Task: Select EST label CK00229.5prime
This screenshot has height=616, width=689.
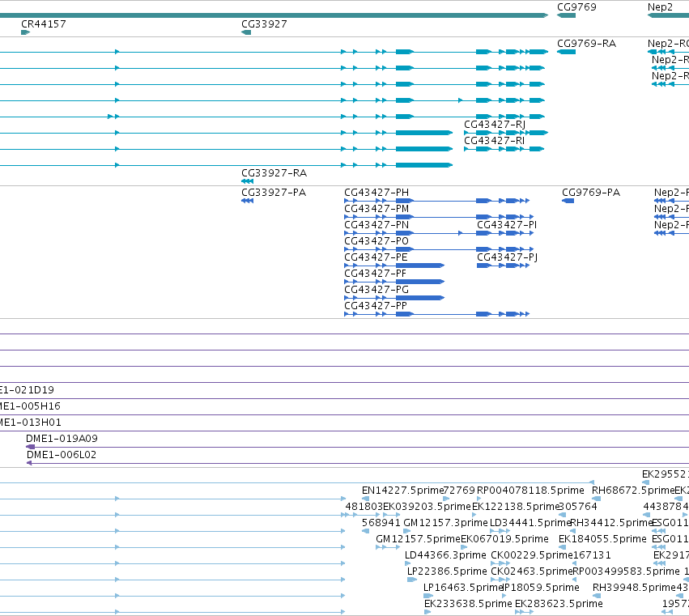Action: [x=532, y=555]
